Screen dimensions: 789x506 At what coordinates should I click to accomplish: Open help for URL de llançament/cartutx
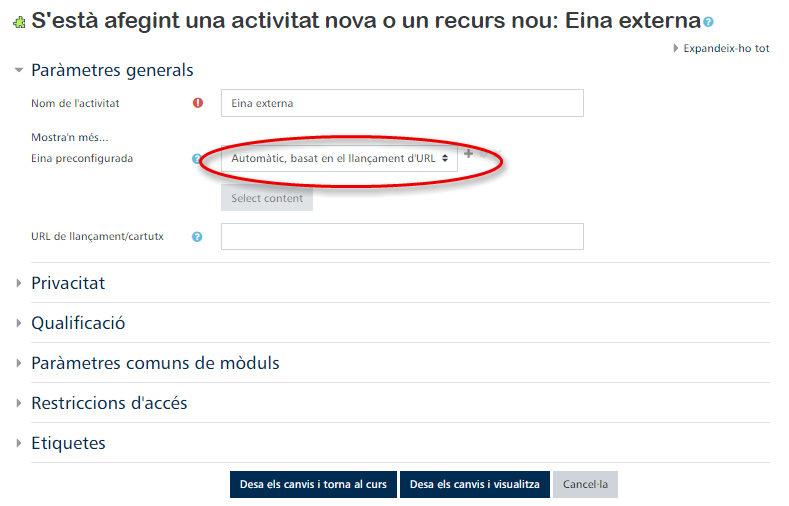[x=197, y=237]
